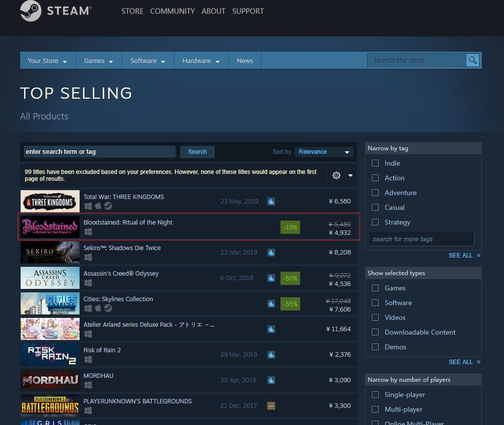Click SteamOS icon under Cities: Skylines Collection
This screenshot has height=425, width=504.
(108, 308)
